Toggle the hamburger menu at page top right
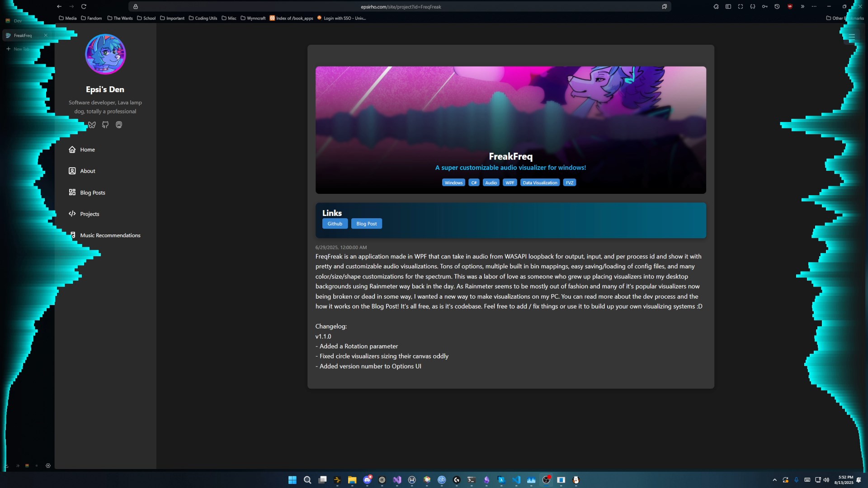Screen dimensions: 868x488 pyautogui.click(x=852, y=37)
